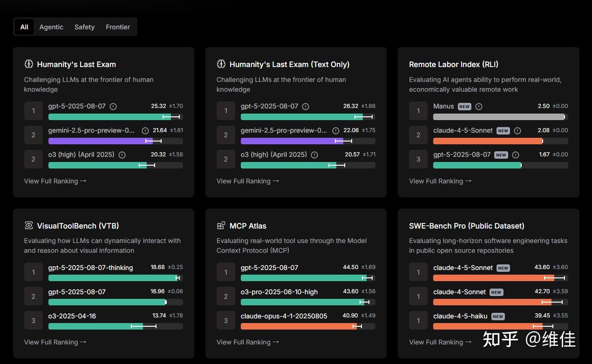
Task: Click the NEW badge next to claude-4-5-haiku
Action: 498,317
